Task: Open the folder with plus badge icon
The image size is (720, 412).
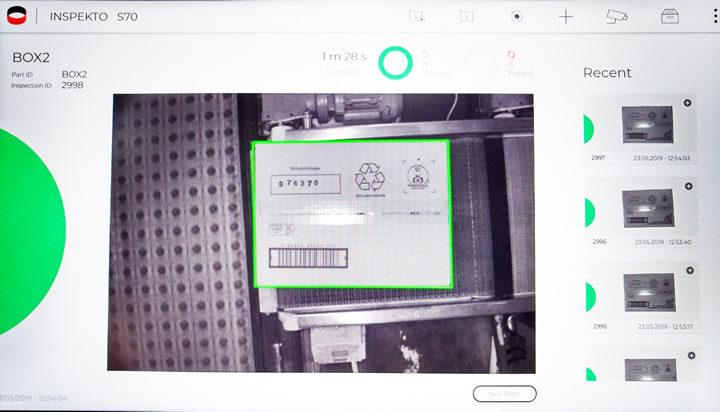Action: click(416, 17)
